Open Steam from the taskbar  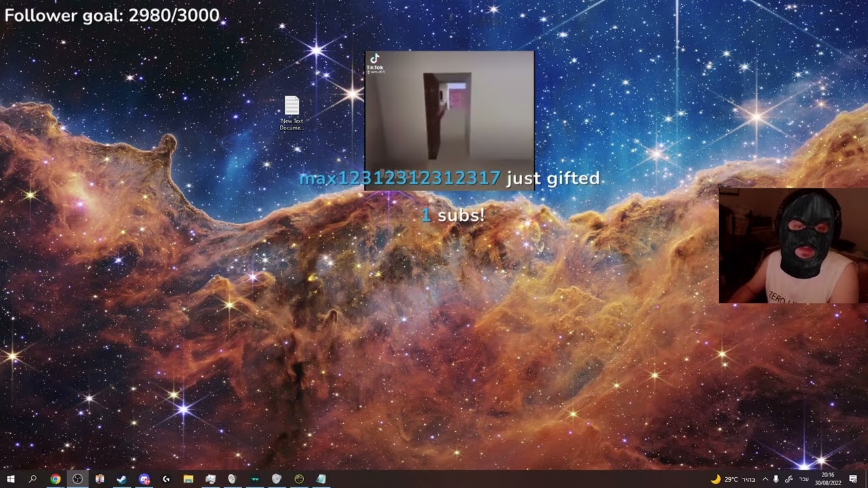(x=122, y=479)
